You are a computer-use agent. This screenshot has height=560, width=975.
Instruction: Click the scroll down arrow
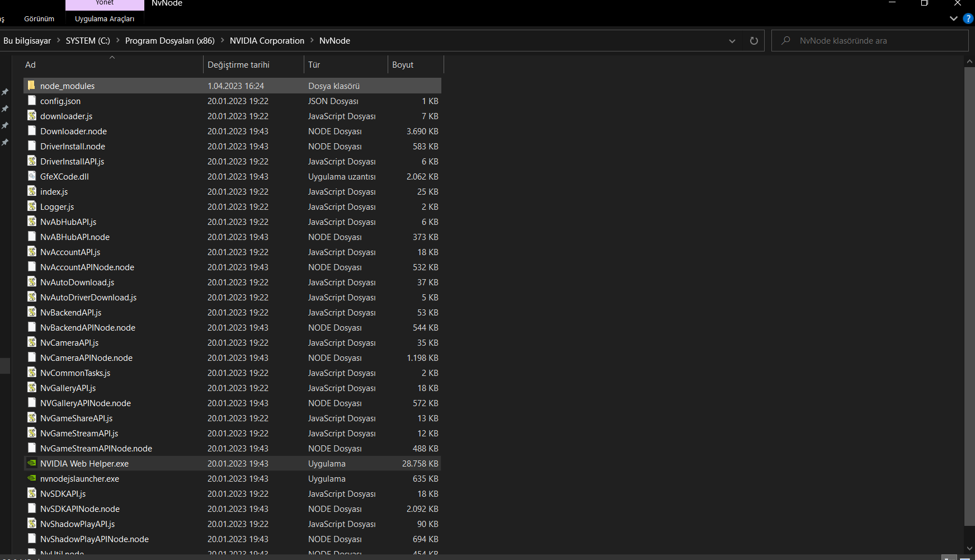click(970, 549)
